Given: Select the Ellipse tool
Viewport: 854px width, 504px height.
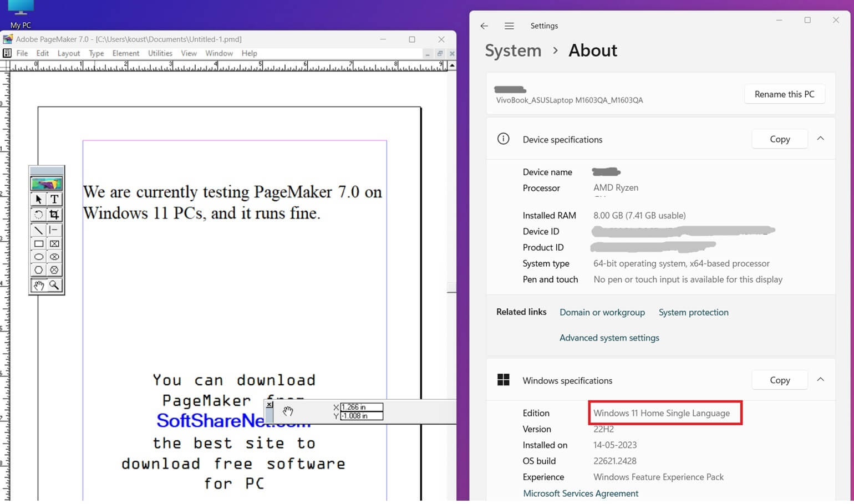Looking at the screenshot, I should coord(38,257).
